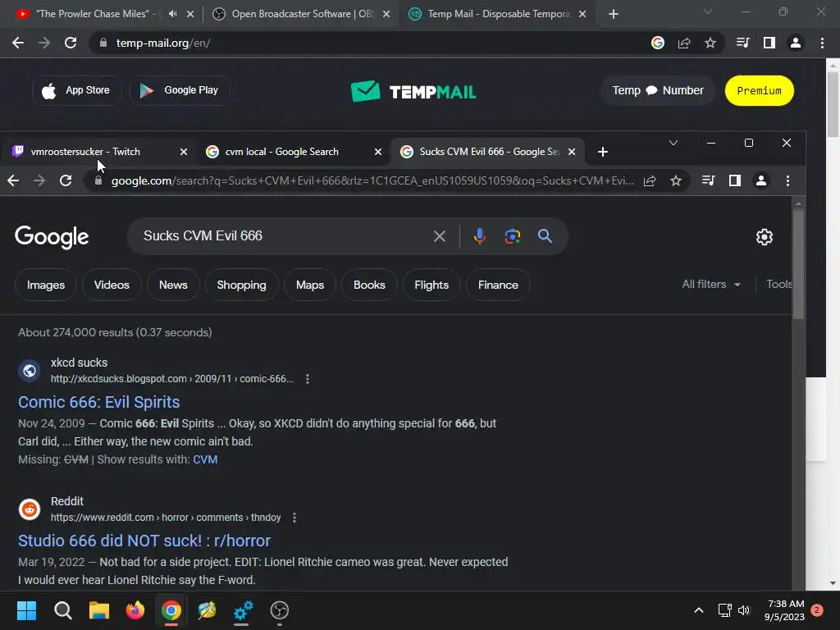The image size is (840, 630).
Task: Open tab search dropdown in back window
Action: click(708, 11)
